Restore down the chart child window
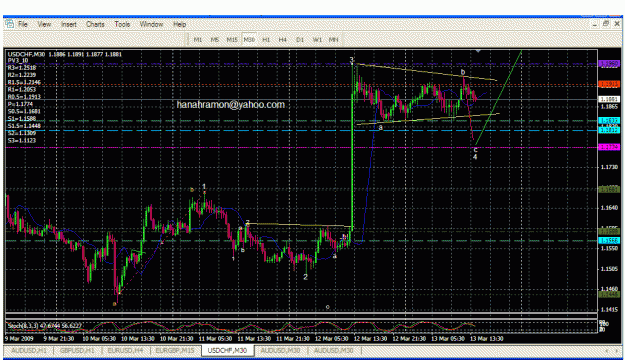 [x=606, y=24]
